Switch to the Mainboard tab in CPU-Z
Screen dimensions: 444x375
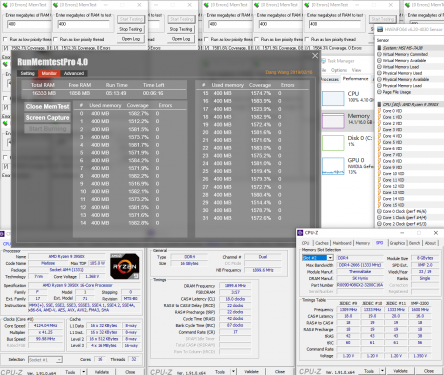pos(342,243)
